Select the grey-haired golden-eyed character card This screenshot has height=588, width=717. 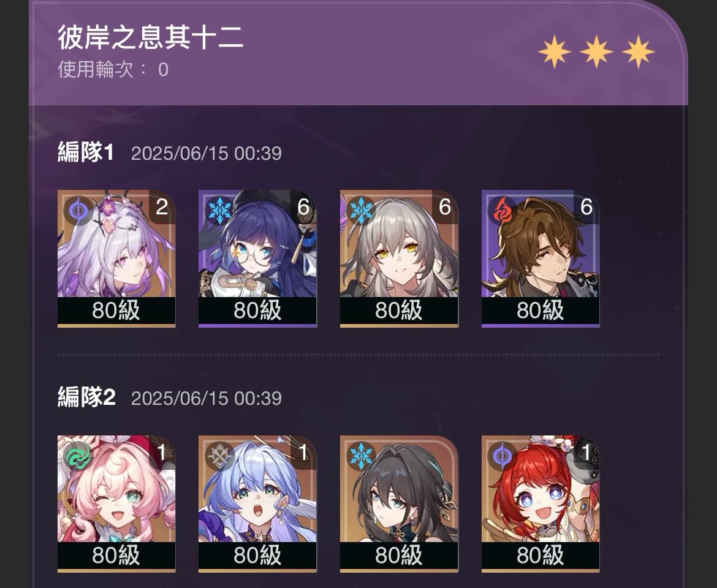pyautogui.click(x=399, y=258)
